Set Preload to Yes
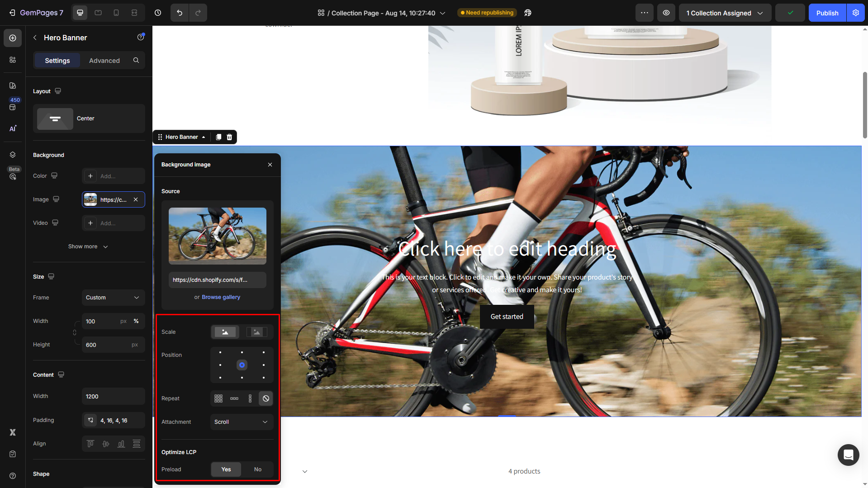The image size is (868, 488). tap(226, 469)
